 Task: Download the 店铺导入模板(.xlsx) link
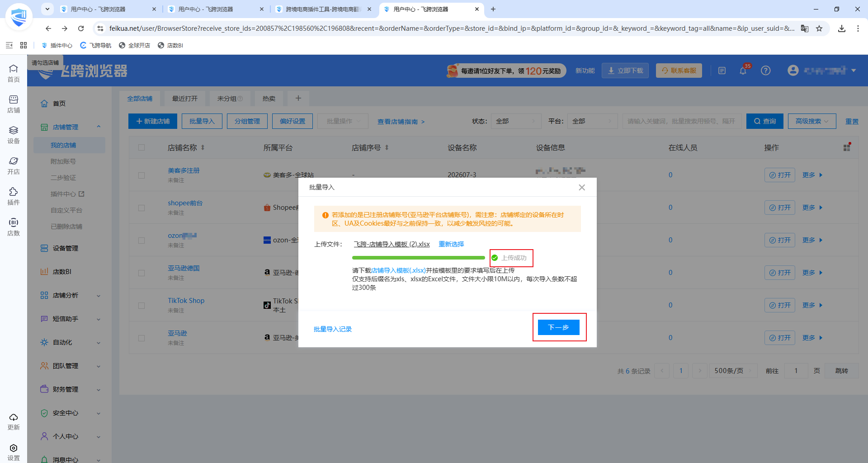(x=398, y=270)
